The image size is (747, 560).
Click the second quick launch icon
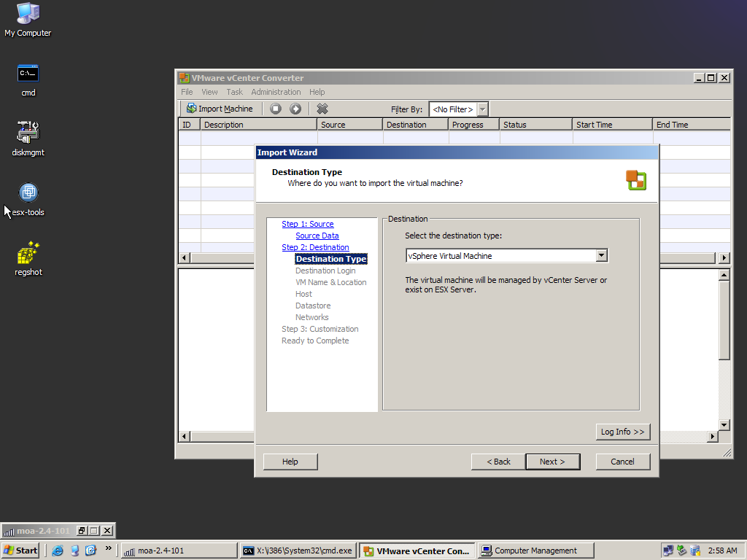click(75, 551)
